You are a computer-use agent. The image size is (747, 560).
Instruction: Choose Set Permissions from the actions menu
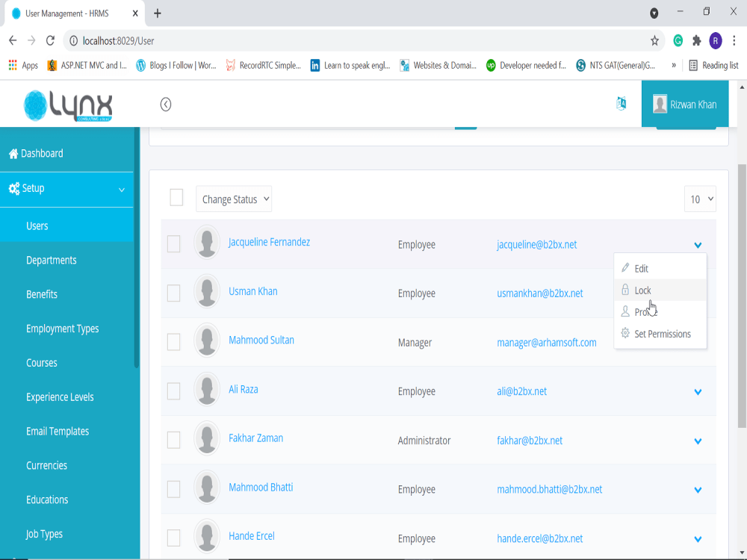(x=660, y=334)
